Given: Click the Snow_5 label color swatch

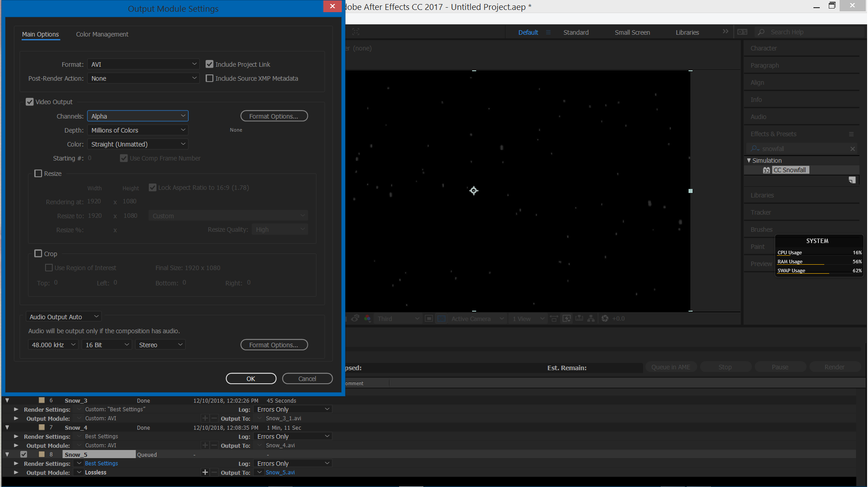Looking at the screenshot, I should (x=41, y=454).
